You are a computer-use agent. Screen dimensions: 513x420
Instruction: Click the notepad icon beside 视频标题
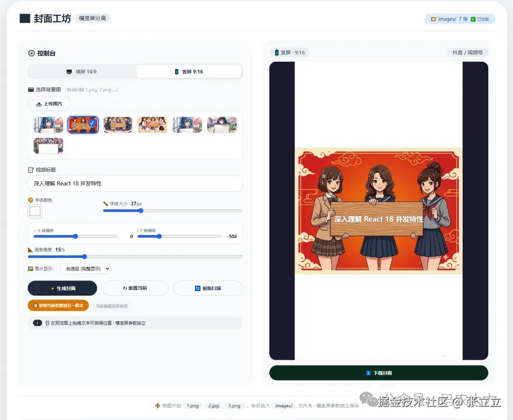click(31, 170)
